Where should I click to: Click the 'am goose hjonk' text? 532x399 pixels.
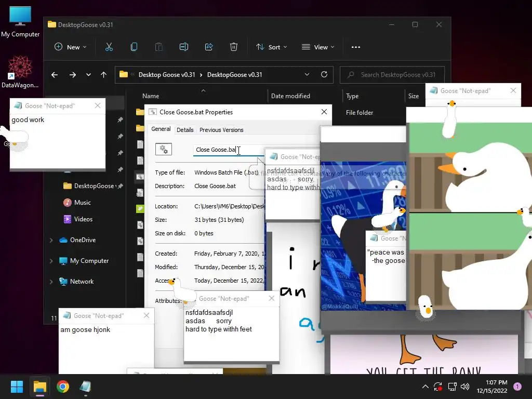[85, 329]
